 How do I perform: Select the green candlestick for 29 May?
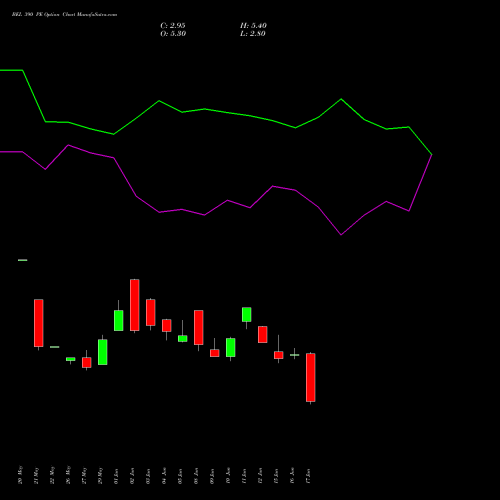[x=103, y=352]
